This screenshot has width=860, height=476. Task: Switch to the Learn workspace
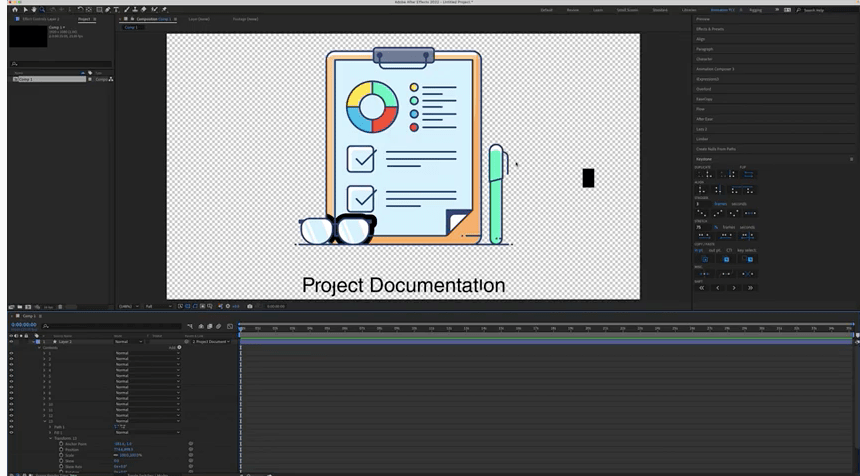point(598,10)
